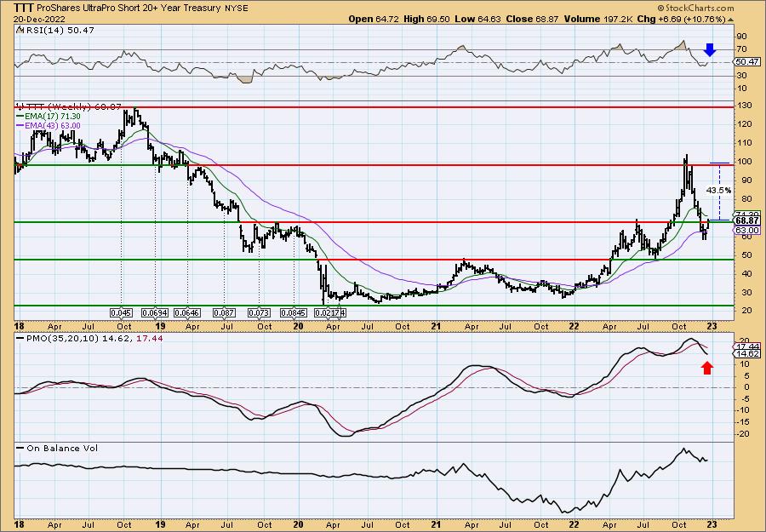Click the Close 68.87 header value
766x532 pixels.
tap(531, 19)
